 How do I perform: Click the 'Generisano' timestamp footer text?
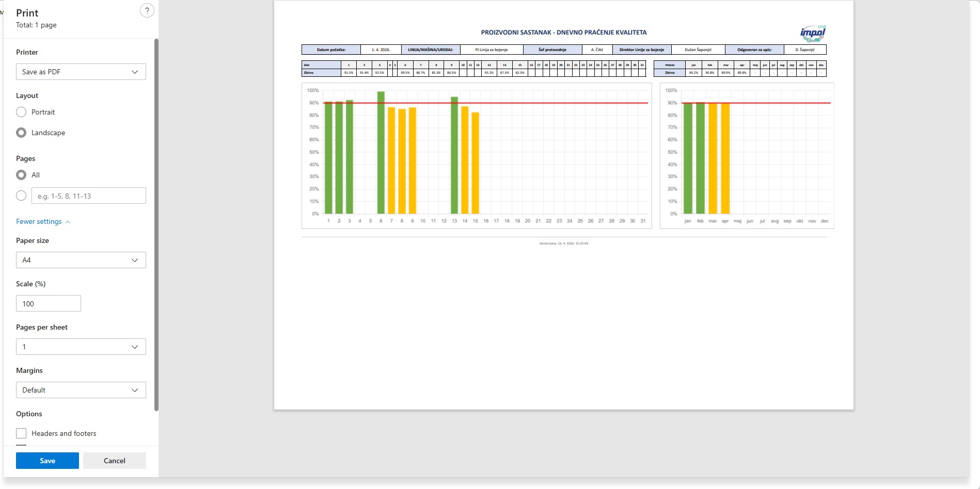click(x=564, y=243)
